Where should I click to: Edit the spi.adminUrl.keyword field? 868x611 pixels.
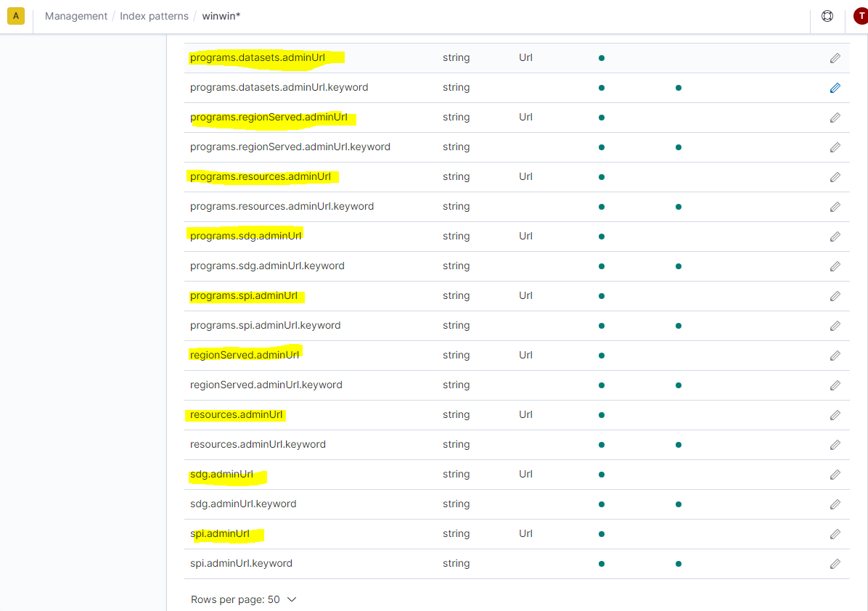pyautogui.click(x=835, y=563)
